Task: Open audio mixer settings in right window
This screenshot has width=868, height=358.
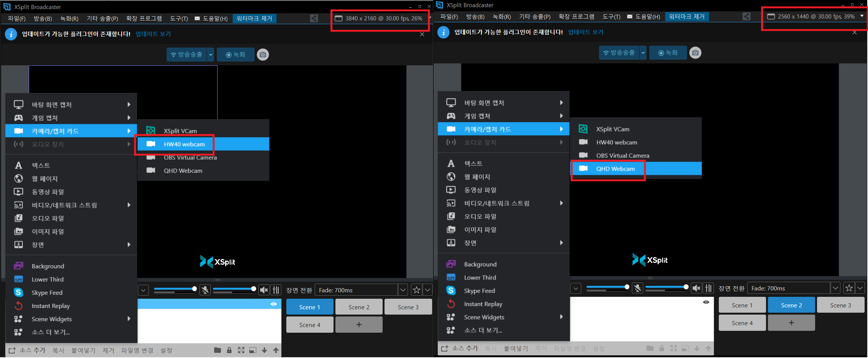Action: coord(709,288)
